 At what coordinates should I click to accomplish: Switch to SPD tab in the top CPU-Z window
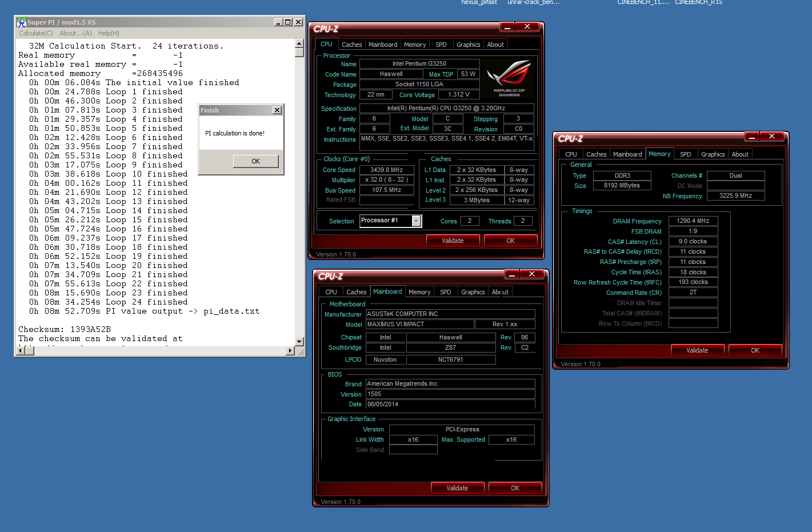pos(441,45)
